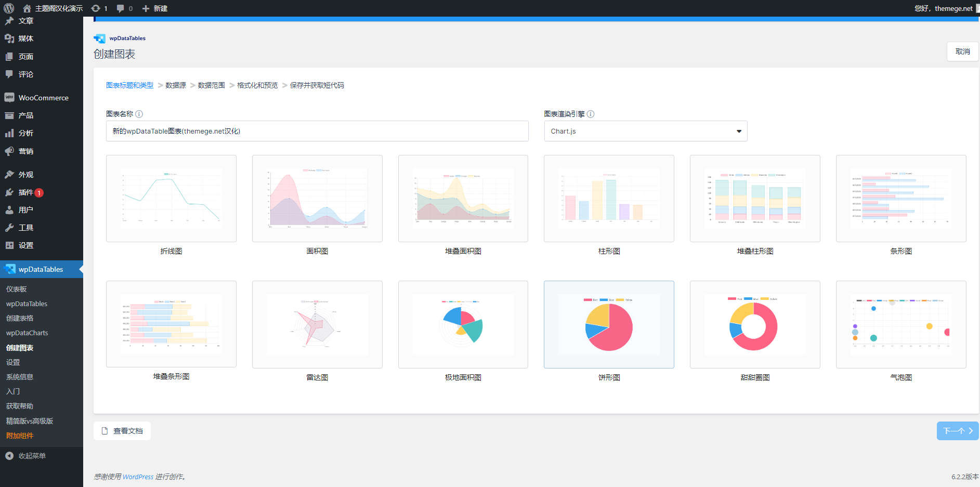Screen dimensions: 980x487
Task: Open 营销 (Marketing) in sidebar
Action: click(42, 151)
